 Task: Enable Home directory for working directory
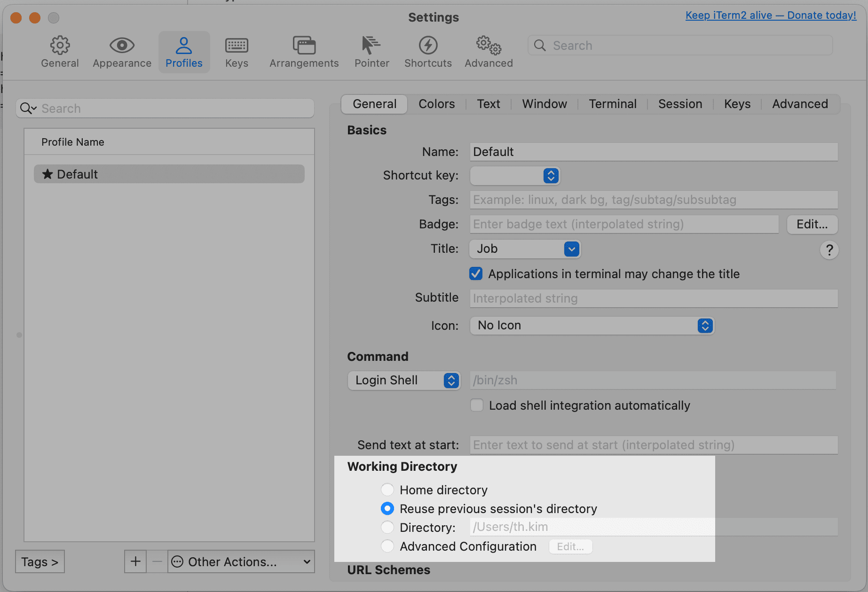(x=387, y=489)
